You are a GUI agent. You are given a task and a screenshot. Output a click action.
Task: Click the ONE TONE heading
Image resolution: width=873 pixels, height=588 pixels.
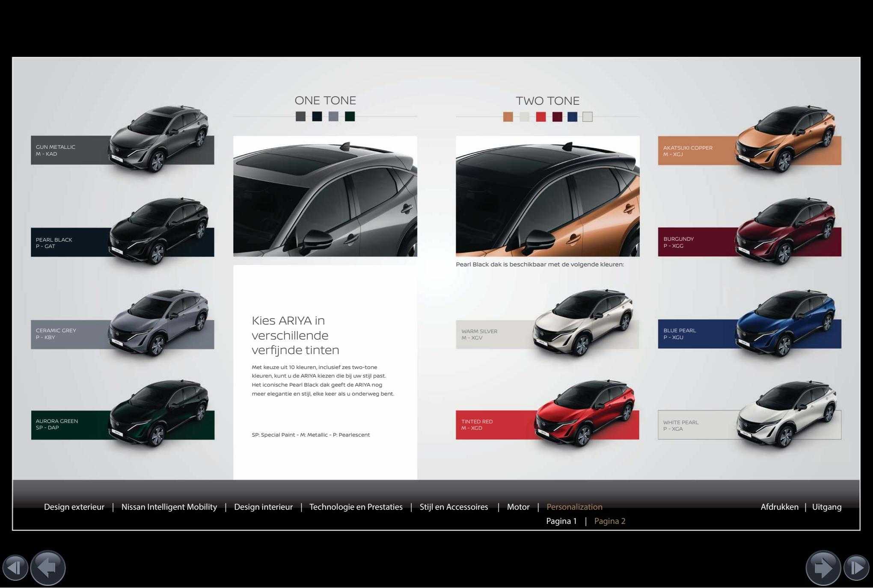tap(325, 100)
